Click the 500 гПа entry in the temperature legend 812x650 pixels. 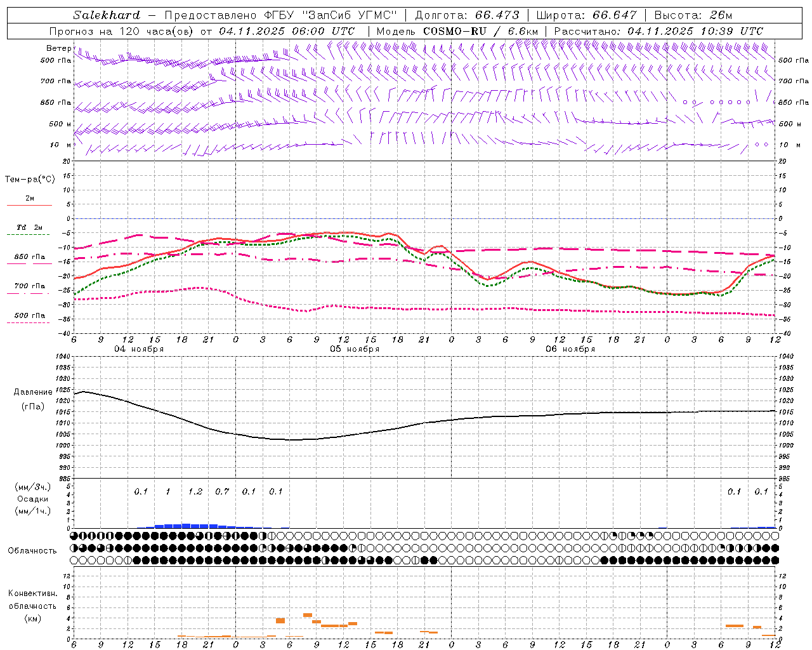(29, 315)
